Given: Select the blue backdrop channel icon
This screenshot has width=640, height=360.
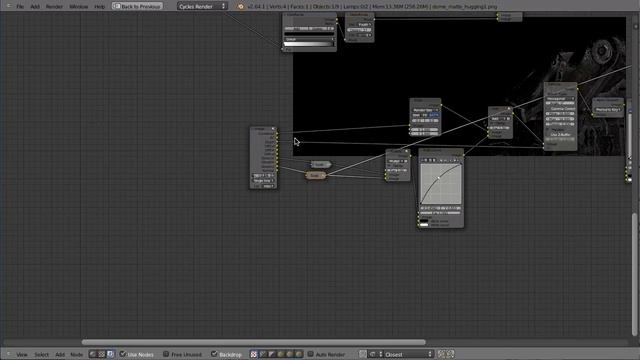Looking at the screenshot, I should [298, 354].
